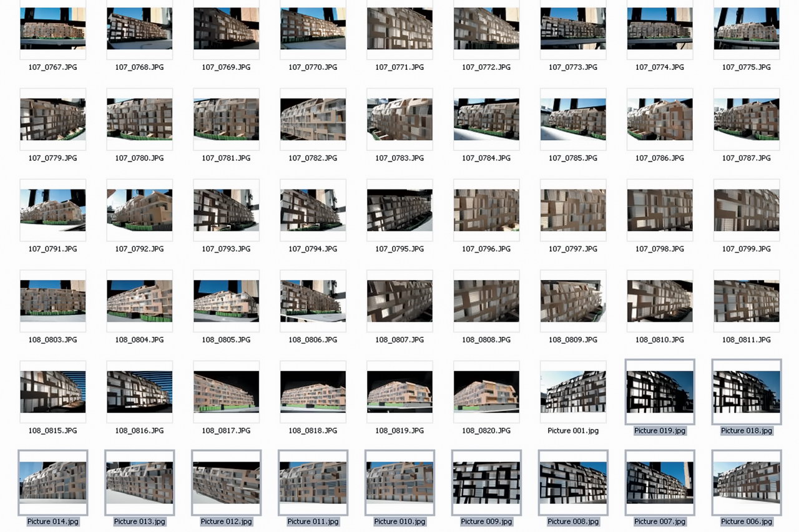This screenshot has width=799, height=532.
Task: Select the black-white Picture 009.jpg thumbnail
Action: [x=486, y=483]
